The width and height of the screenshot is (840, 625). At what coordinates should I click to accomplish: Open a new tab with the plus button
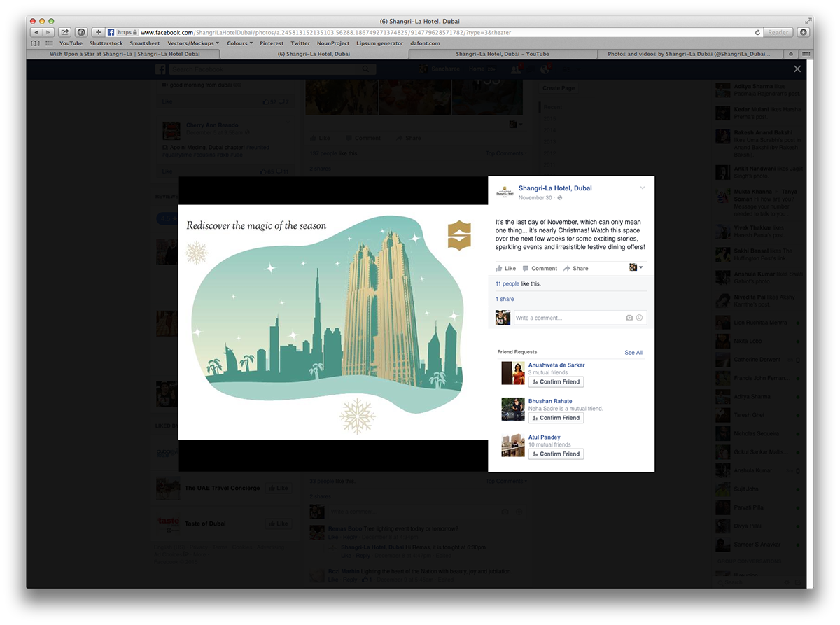click(792, 54)
